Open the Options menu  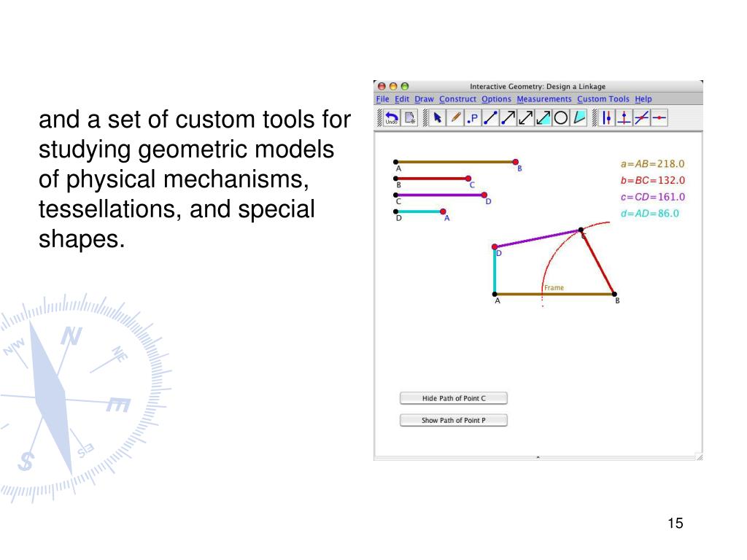tap(496, 99)
